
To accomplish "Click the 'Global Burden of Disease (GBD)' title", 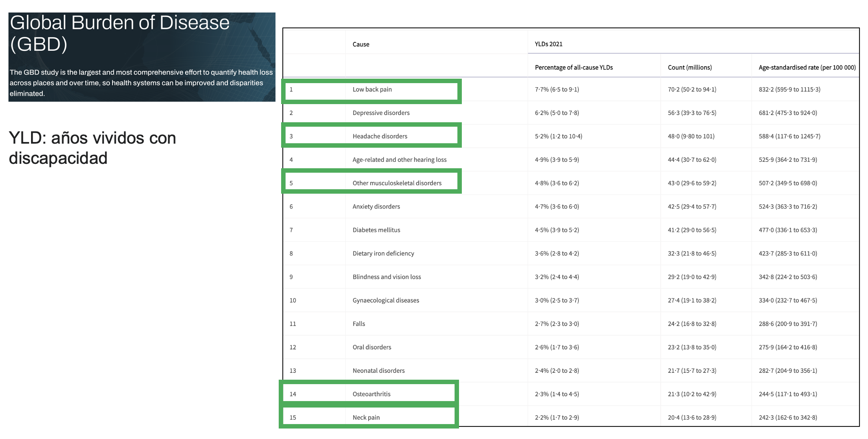I will pyautogui.click(x=119, y=33).
